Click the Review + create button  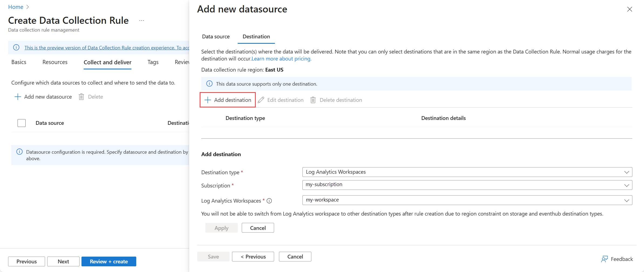[109, 261]
